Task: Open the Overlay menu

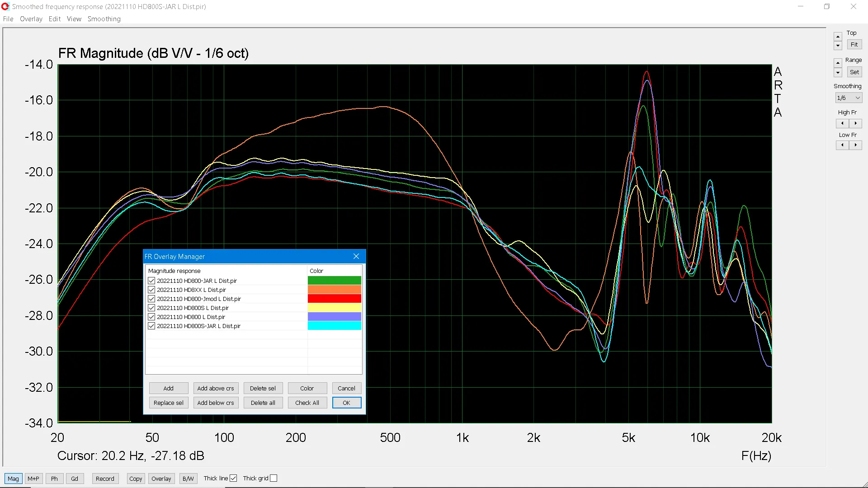Action: click(31, 19)
